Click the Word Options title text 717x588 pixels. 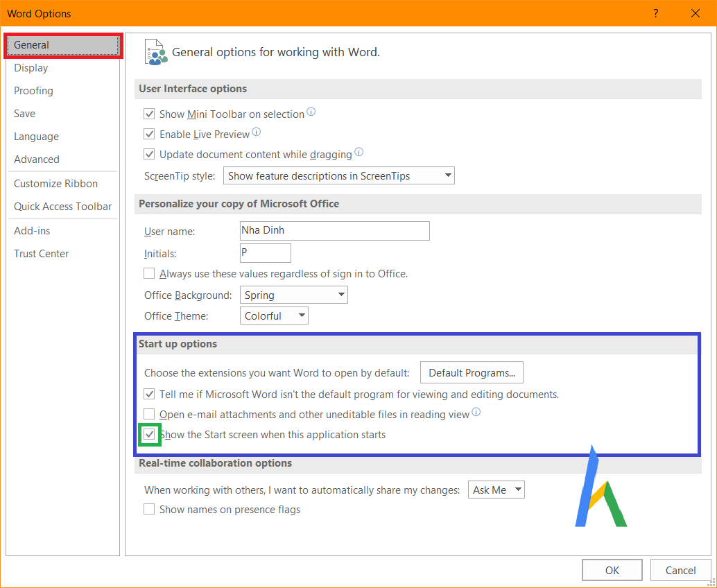point(40,14)
